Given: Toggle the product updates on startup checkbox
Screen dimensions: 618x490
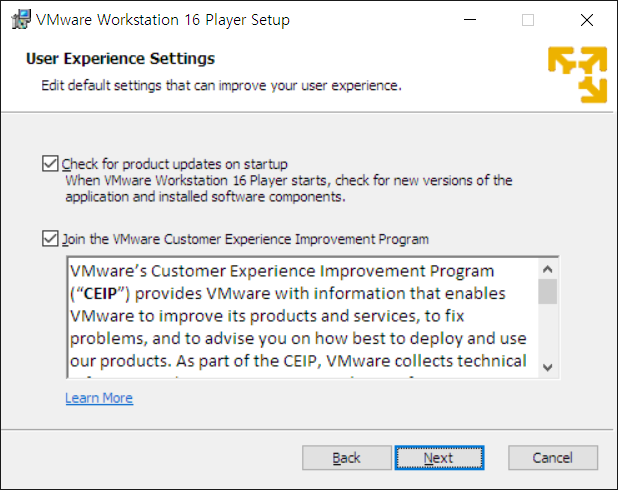Looking at the screenshot, I should [x=50, y=163].
